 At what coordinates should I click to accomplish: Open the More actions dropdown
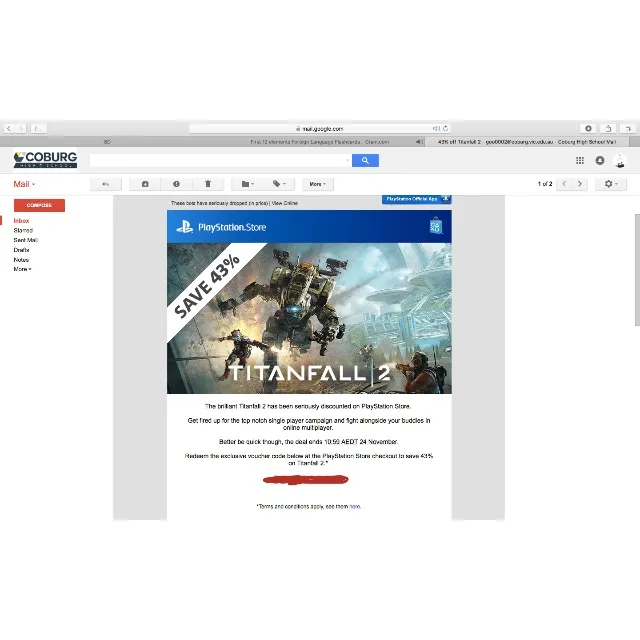click(318, 184)
